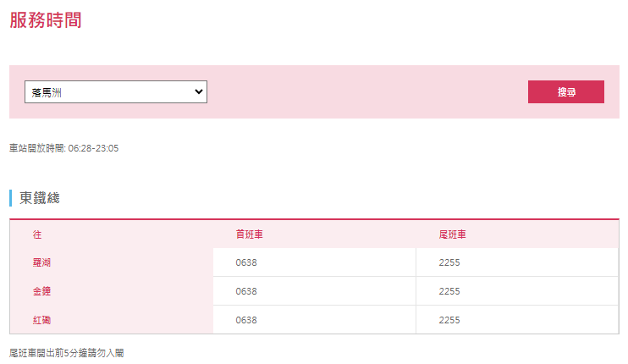The width and height of the screenshot is (628, 364).
Task: Select the 金鐘 destination row label
Action: click(x=41, y=291)
